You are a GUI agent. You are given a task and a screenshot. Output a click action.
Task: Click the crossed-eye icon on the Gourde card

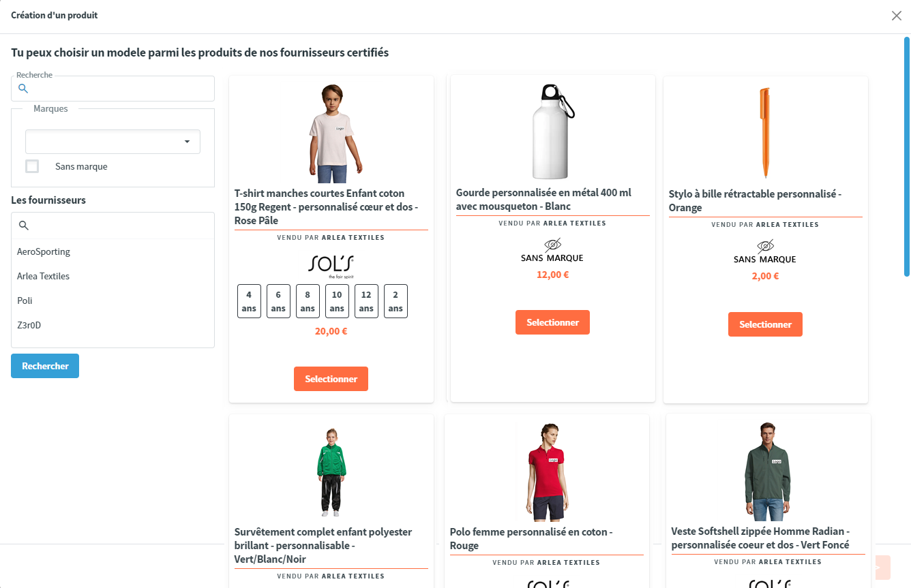pyautogui.click(x=552, y=245)
